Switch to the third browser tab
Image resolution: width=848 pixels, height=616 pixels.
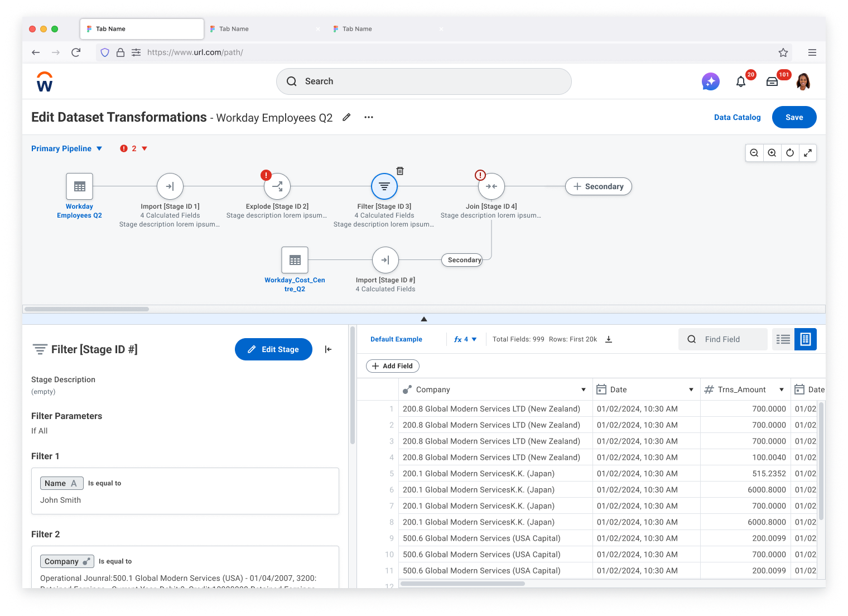coord(388,29)
